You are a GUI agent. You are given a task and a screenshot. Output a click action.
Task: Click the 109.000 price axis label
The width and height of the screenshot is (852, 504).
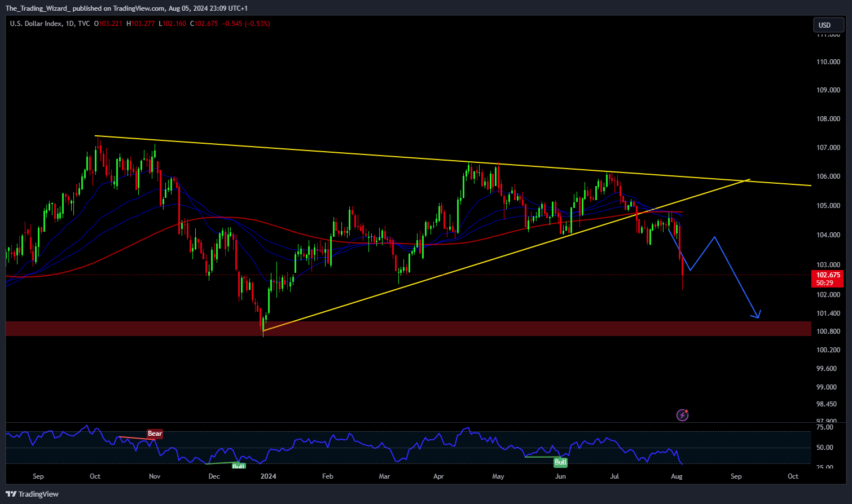click(828, 90)
